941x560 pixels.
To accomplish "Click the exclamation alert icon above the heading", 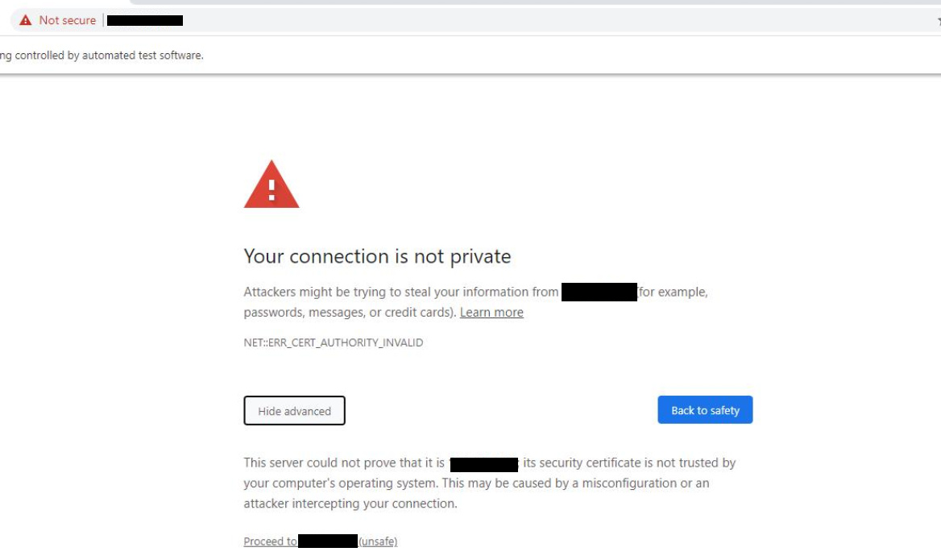I will [271, 184].
